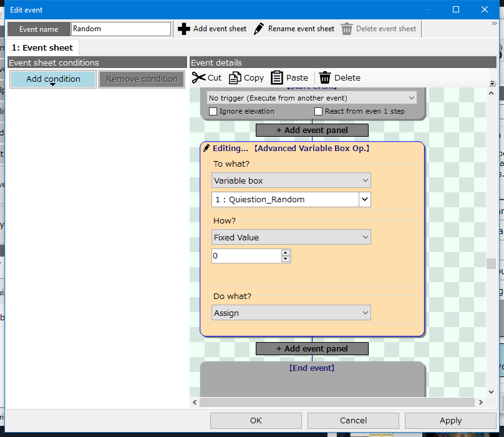Select the 1: Event sheet tab
504x437 pixels.
point(42,47)
